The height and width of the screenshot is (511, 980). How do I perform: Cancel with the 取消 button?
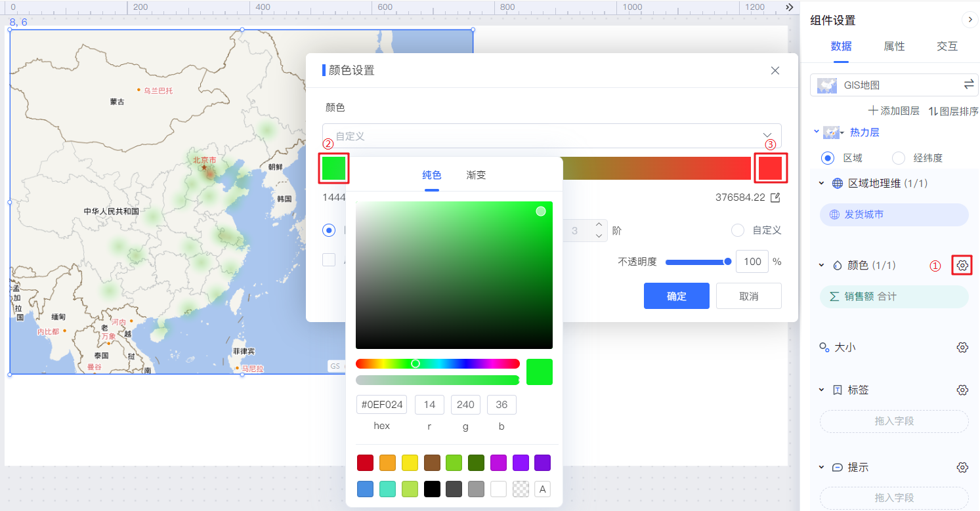pyautogui.click(x=749, y=296)
